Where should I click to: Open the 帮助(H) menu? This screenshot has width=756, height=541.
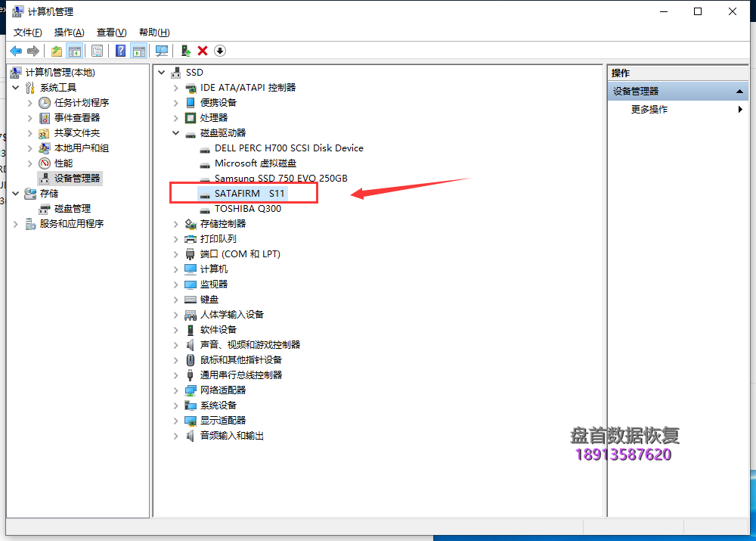154,33
